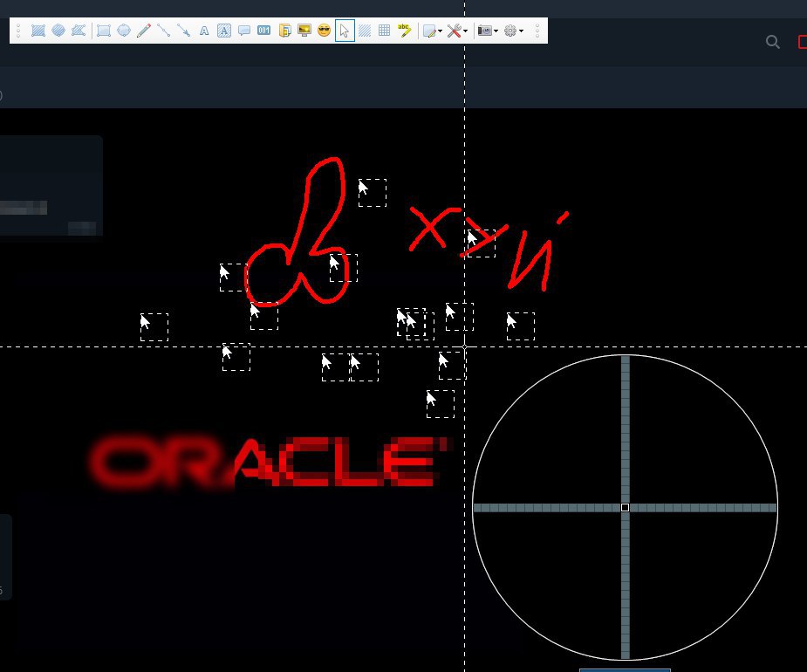Click the copy image files icon

click(x=284, y=31)
